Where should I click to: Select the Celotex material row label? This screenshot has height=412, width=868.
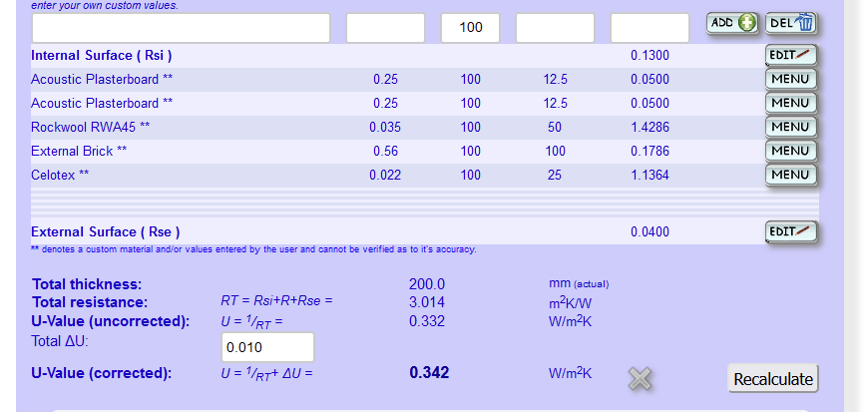[60, 175]
